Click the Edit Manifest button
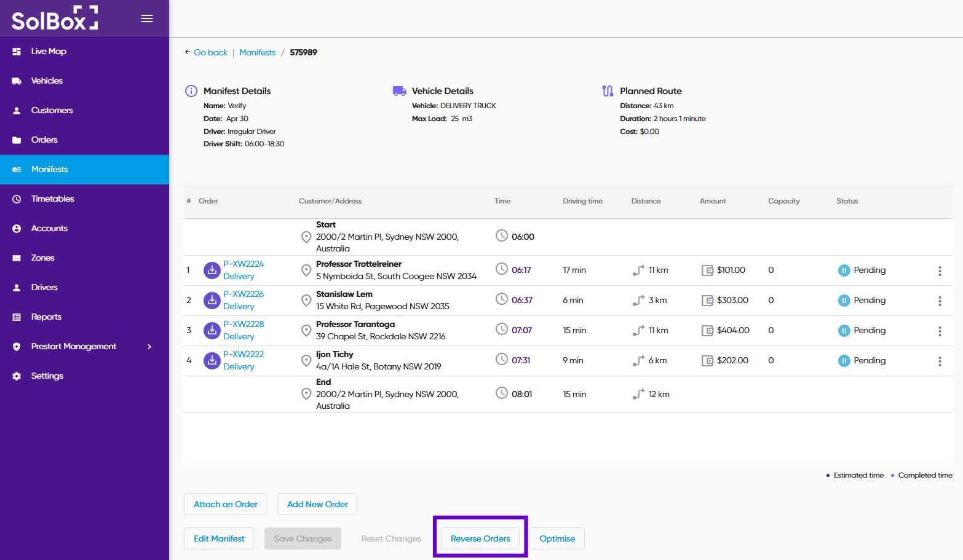 tap(219, 538)
